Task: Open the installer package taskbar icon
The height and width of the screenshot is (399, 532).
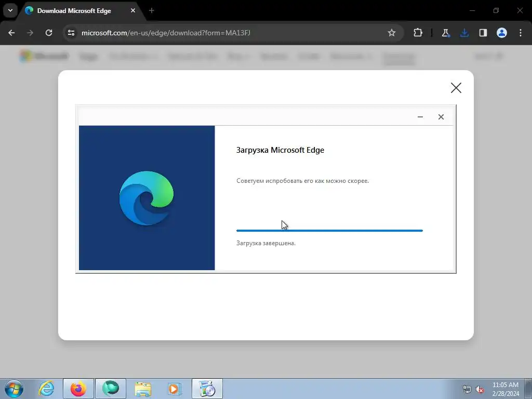Action: pyautogui.click(x=207, y=389)
